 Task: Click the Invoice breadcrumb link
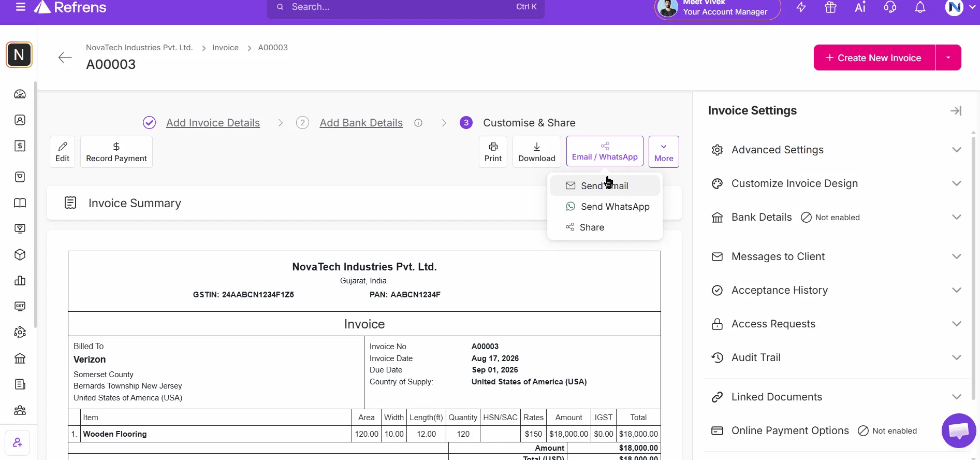[225, 48]
